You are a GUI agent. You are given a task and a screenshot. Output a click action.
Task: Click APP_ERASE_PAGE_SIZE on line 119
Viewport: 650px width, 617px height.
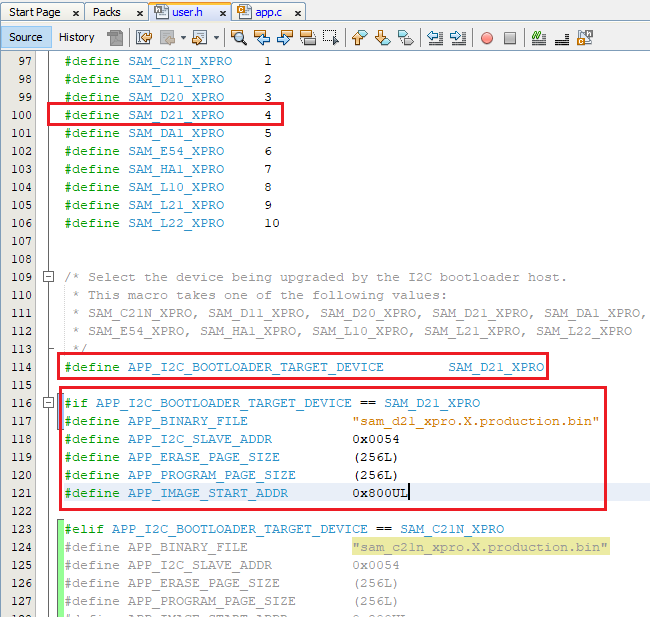(204, 457)
